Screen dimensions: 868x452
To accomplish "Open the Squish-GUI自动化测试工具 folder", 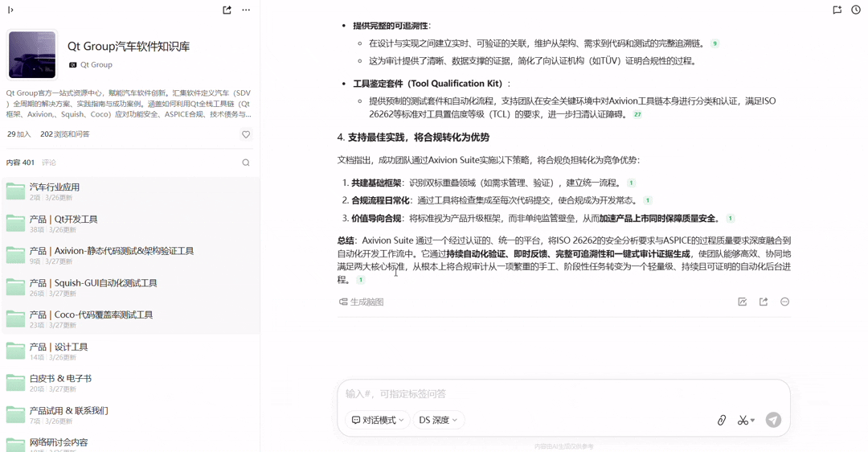I will (x=131, y=287).
